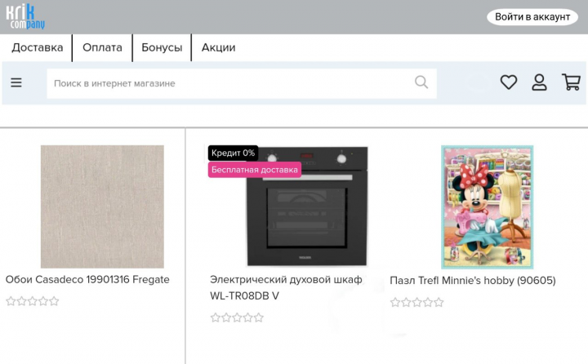This screenshot has height=364, width=588.
Task: Rate the Casadeco wallpaper five stars
Action: pos(55,301)
